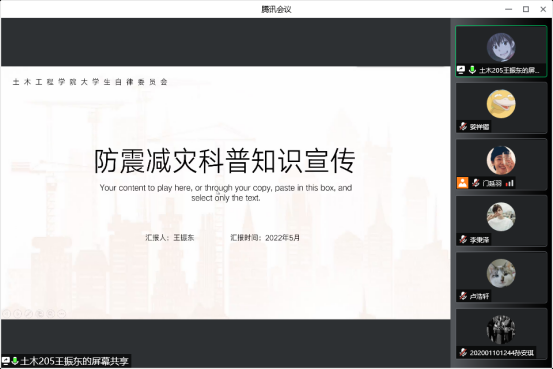This screenshot has height=369, width=553.
Task: Select the yellow duck avatar thumbnail
Action: (x=501, y=104)
